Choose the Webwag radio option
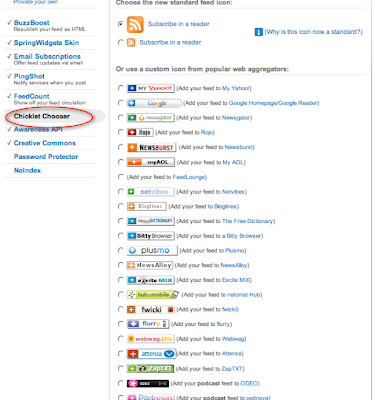Viewport: 375px width, 400px height. pyautogui.click(x=121, y=338)
